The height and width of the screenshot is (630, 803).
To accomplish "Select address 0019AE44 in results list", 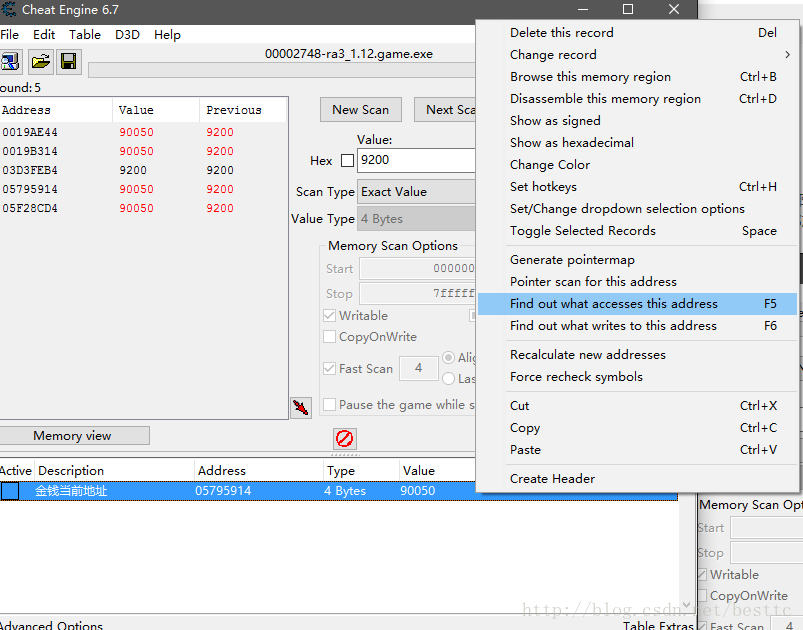I will point(30,132).
